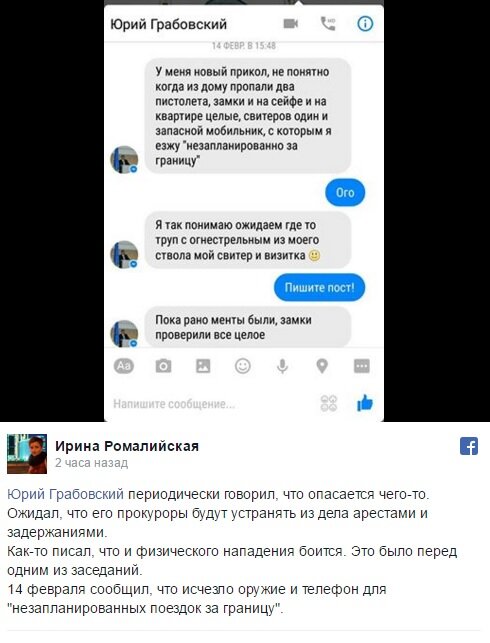Image resolution: width=490 pixels, height=643 pixels.
Task: Select the 'Пишите пост!' sent message bubble
Action: pyautogui.click(x=319, y=287)
